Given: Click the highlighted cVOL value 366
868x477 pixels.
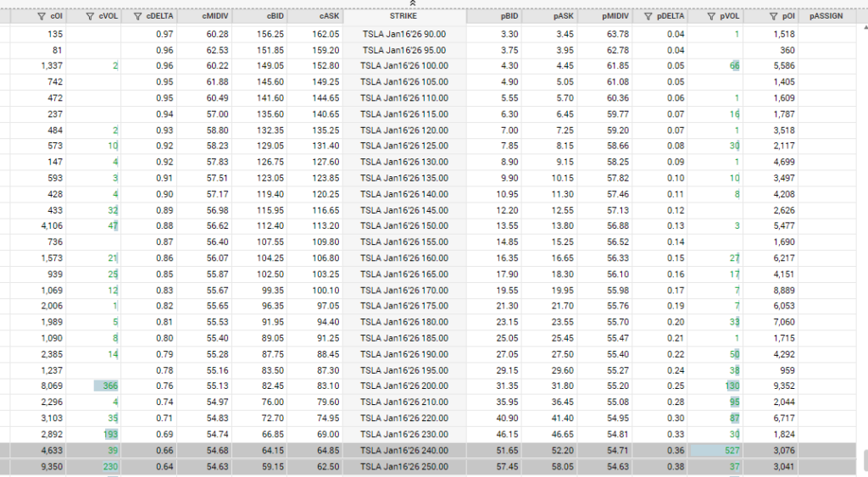Looking at the screenshot, I should click(110, 385).
